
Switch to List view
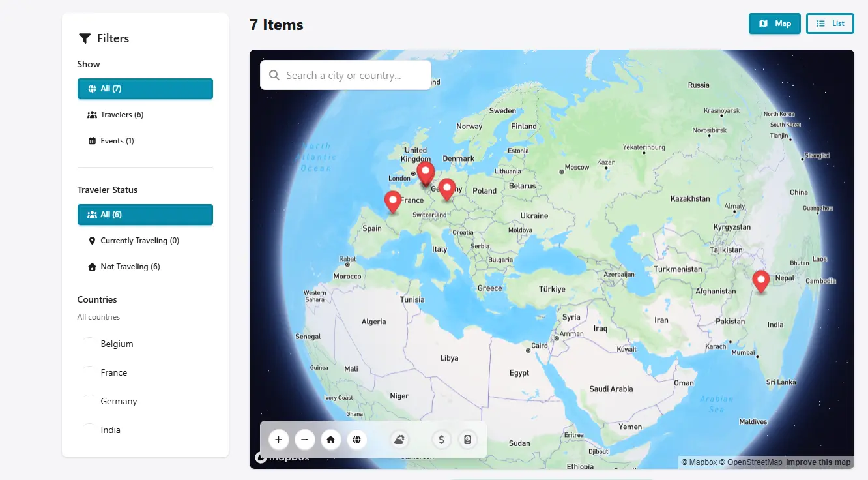[x=830, y=23]
